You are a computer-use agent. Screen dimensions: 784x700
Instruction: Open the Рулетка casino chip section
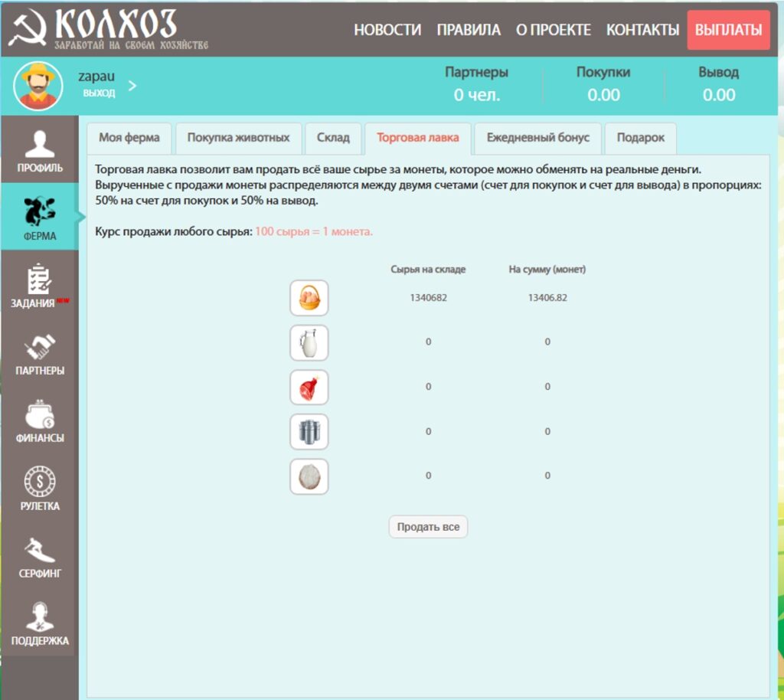(40, 488)
